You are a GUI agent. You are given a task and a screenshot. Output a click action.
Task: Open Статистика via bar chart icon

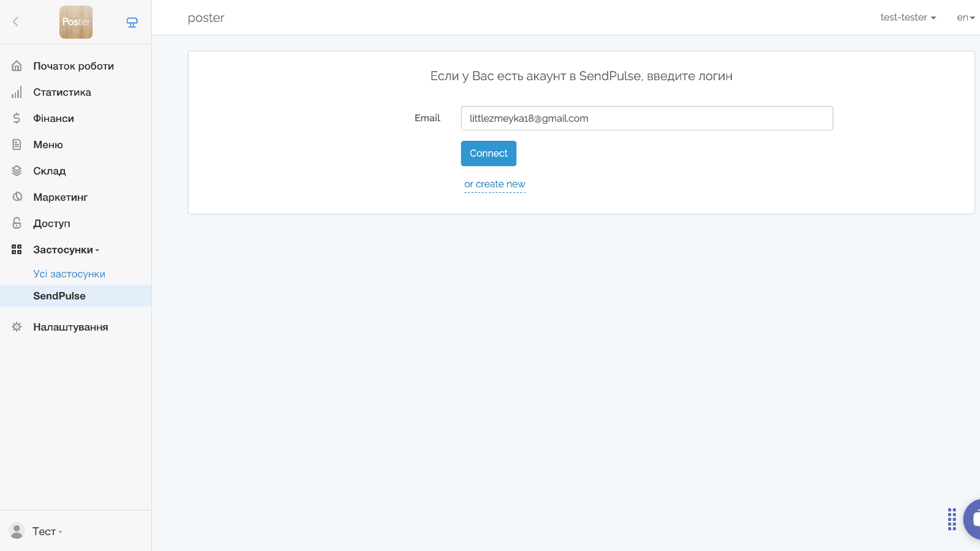click(17, 92)
